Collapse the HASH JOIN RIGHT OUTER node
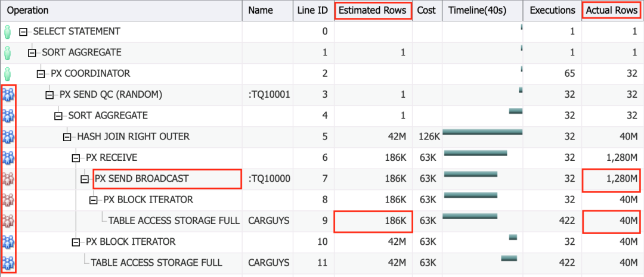This screenshot has width=644, height=277. click(x=67, y=137)
